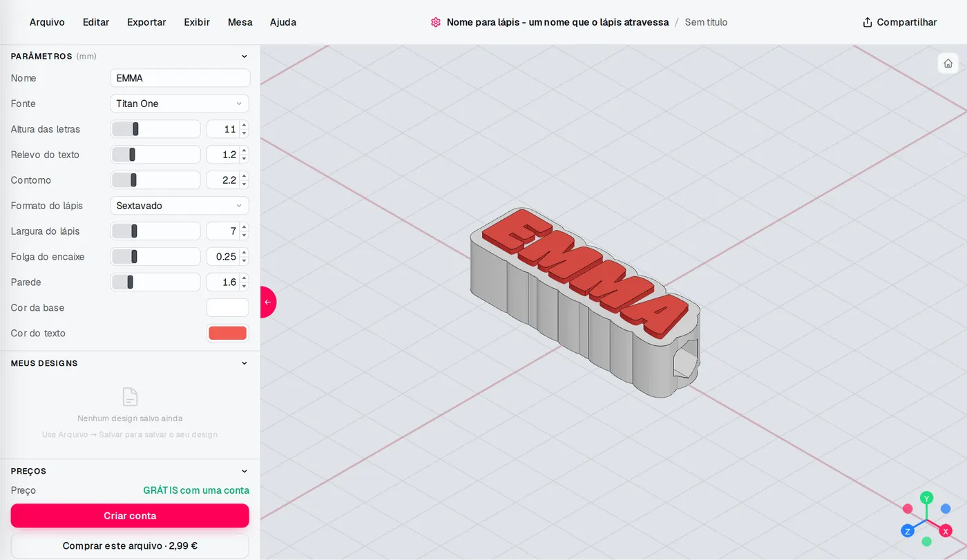The width and height of the screenshot is (967, 560).
Task: Open the Cor do texto color swatch
Action: (228, 334)
